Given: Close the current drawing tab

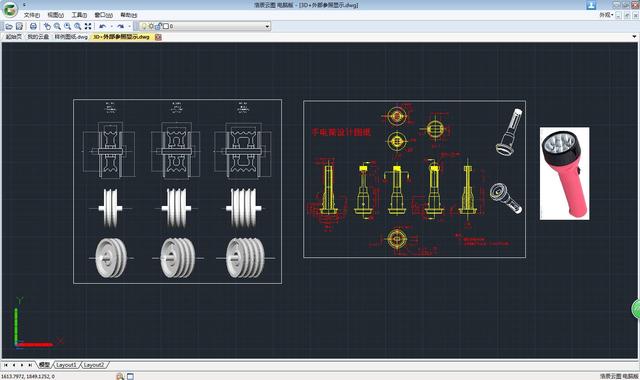Looking at the screenshot, I should pos(158,37).
